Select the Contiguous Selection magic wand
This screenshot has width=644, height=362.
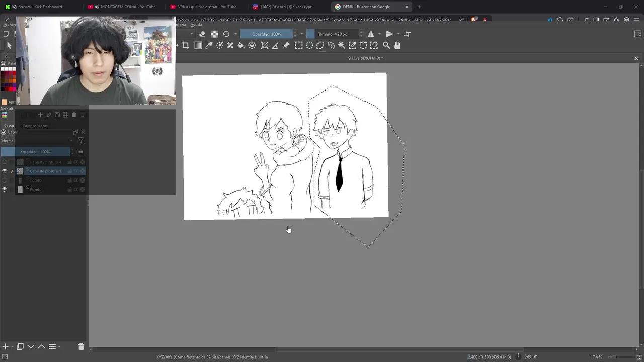[342, 45]
